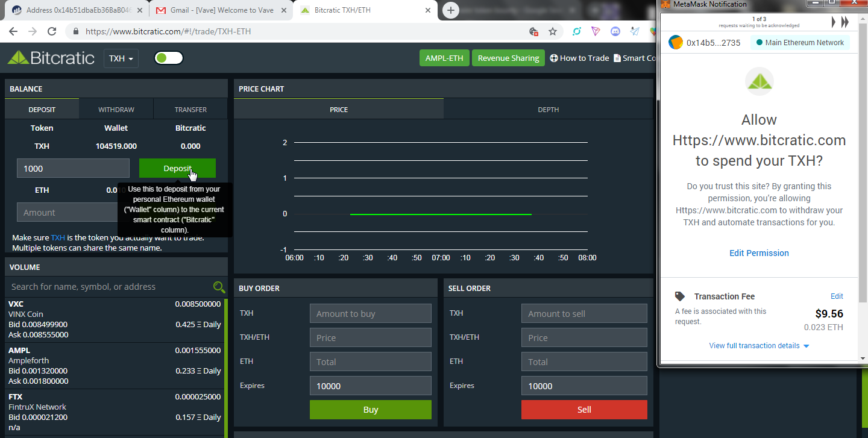Select the AMPL Ampleforth row

pos(115,366)
